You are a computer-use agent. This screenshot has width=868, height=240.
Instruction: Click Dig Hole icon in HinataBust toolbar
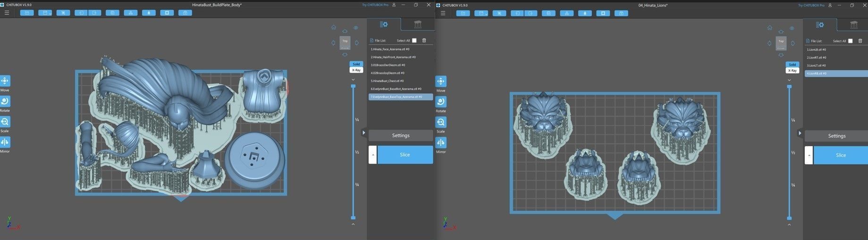(167, 13)
